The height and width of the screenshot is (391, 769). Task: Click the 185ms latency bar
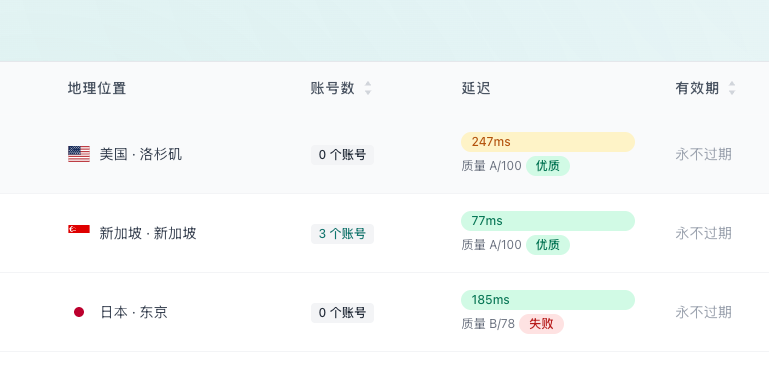click(x=548, y=300)
